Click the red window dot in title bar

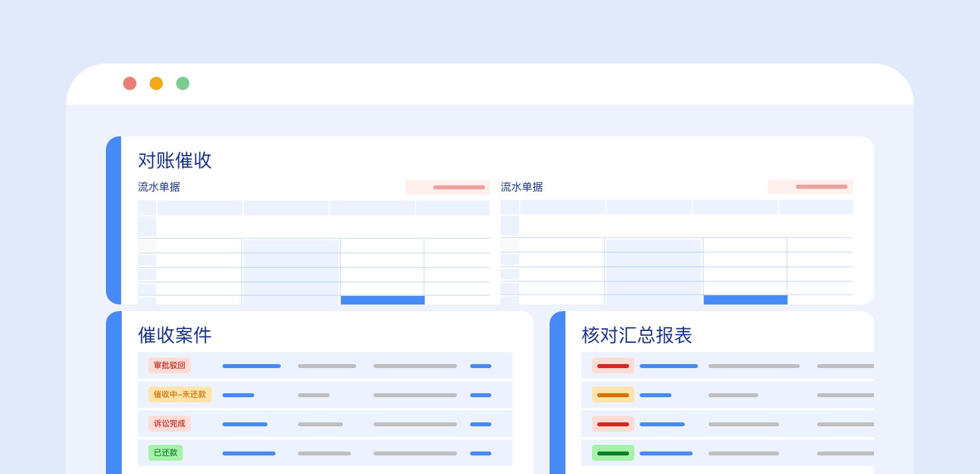point(130,83)
